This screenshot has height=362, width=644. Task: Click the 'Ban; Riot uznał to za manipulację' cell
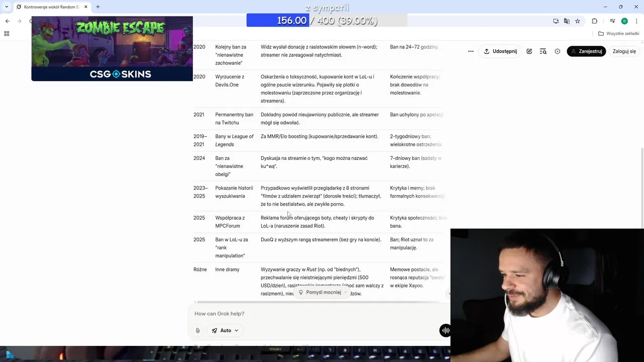pyautogui.click(x=412, y=243)
